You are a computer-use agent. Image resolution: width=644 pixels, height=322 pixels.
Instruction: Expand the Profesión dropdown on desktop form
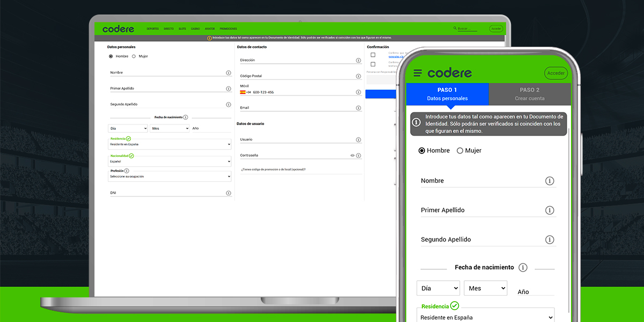[x=169, y=177]
